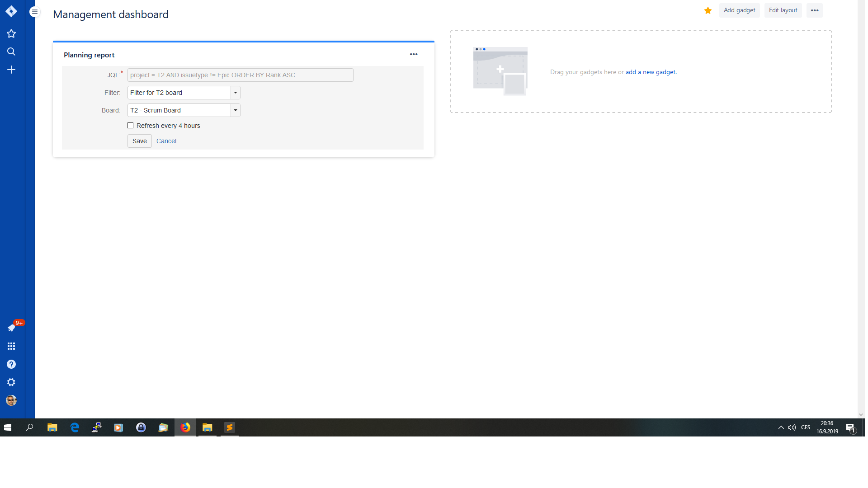Click the Edit layout menu item

(x=783, y=10)
